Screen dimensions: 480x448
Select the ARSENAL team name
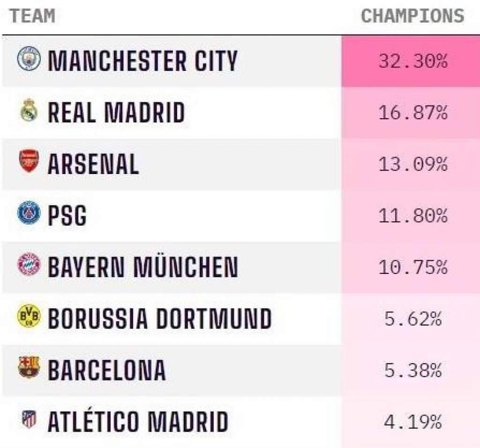tap(93, 164)
